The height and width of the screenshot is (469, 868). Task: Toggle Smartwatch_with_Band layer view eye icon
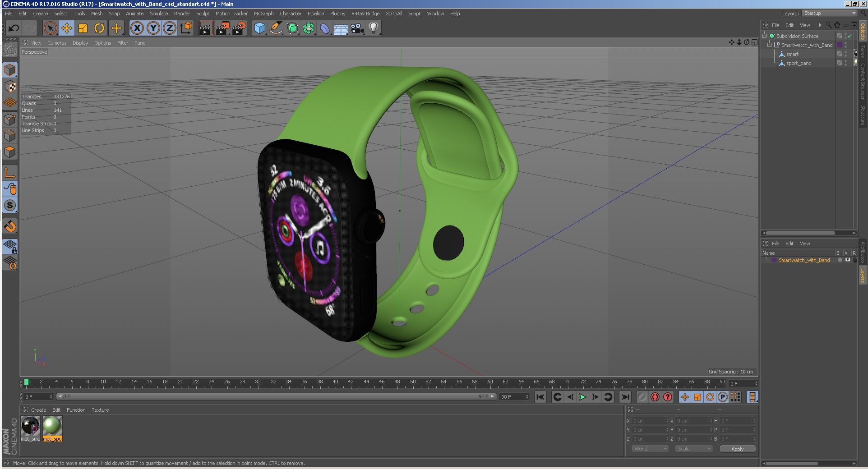[x=848, y=260]
